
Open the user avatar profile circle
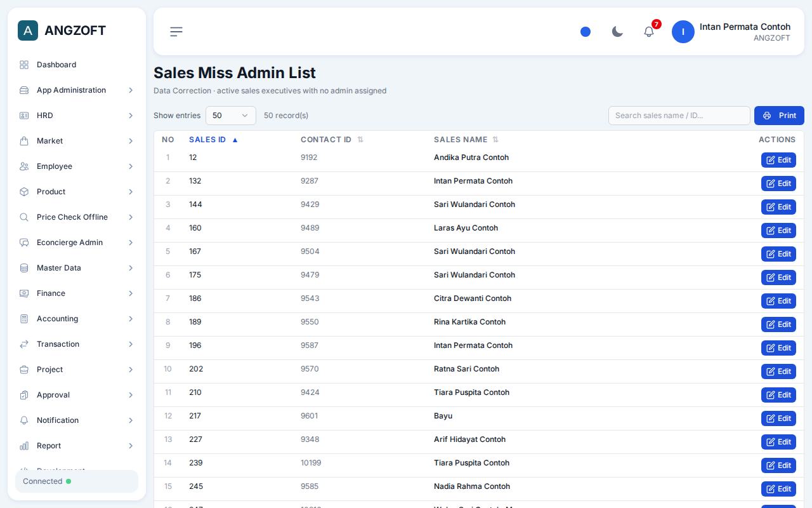683,32
